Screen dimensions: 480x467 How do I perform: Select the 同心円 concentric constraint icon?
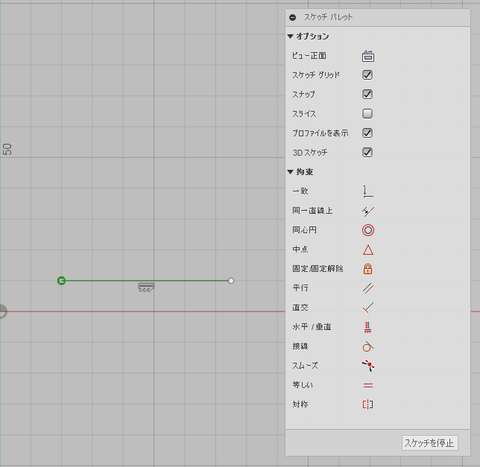pyautogui.click(x=368, y=230)
